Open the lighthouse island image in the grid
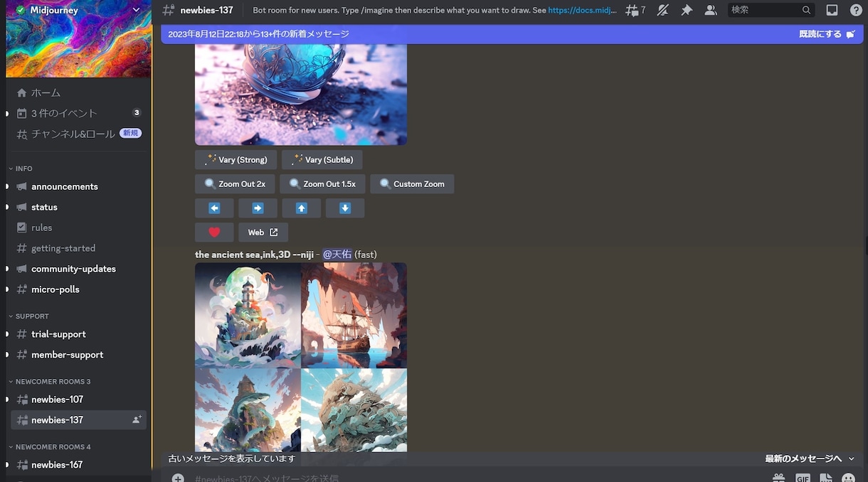This screenshot has width=868, height=482. point(248,316)
